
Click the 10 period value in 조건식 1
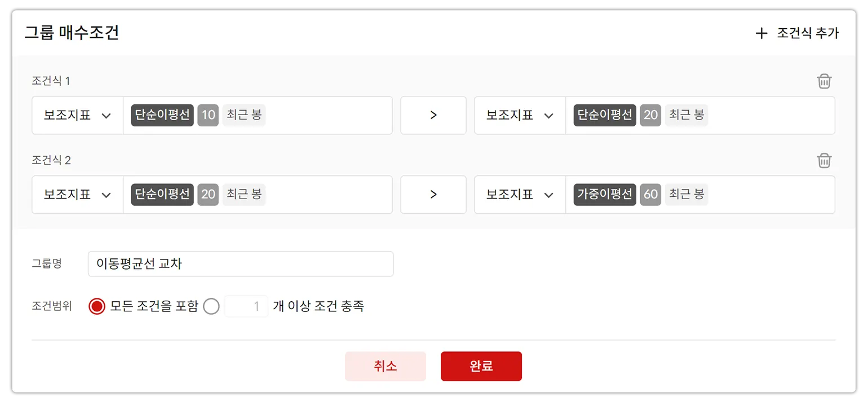coord(208,115)
